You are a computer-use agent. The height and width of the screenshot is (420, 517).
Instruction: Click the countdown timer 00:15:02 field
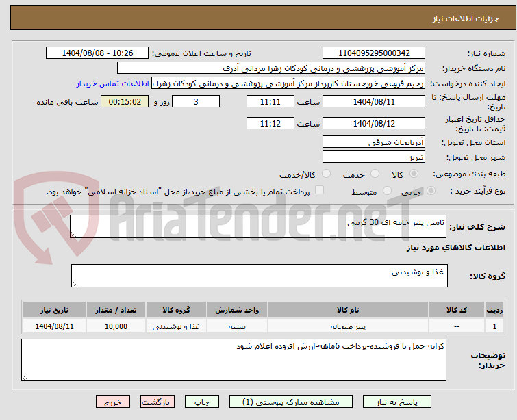(x=125, y=101)
